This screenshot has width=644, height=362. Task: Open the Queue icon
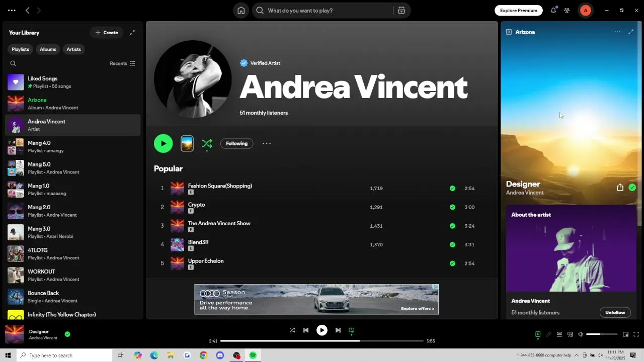(559, 334)
